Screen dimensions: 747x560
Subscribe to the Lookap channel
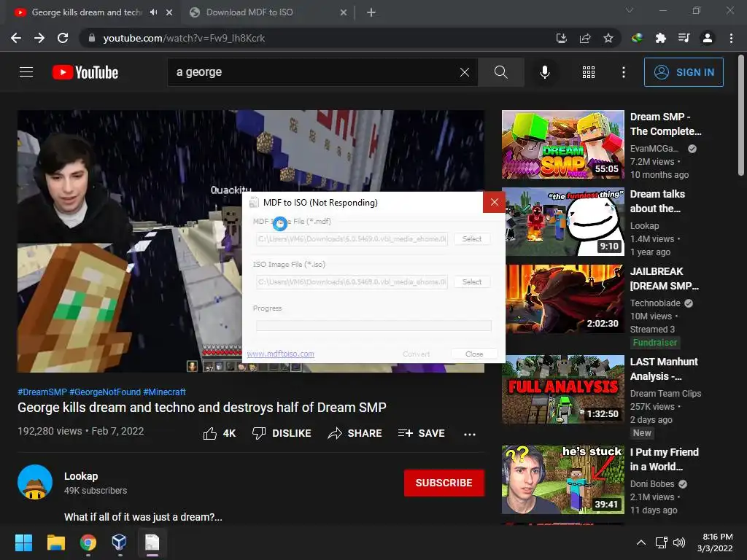tap(444, 483)
